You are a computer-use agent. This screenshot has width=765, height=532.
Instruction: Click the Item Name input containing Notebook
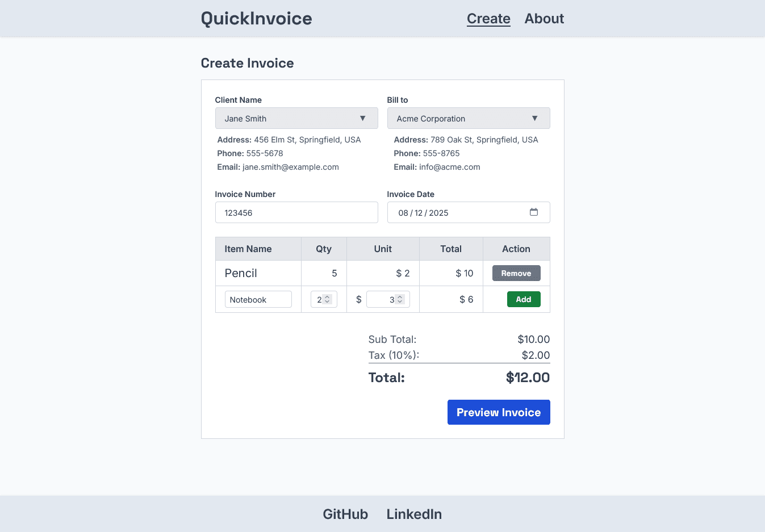coord(258,299)
